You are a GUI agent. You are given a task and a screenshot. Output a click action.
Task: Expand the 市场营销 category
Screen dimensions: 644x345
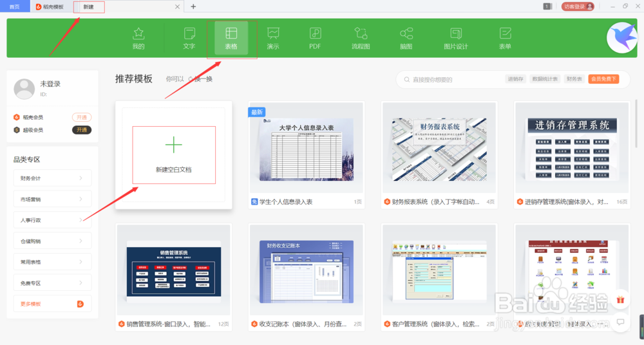[52, 199]
